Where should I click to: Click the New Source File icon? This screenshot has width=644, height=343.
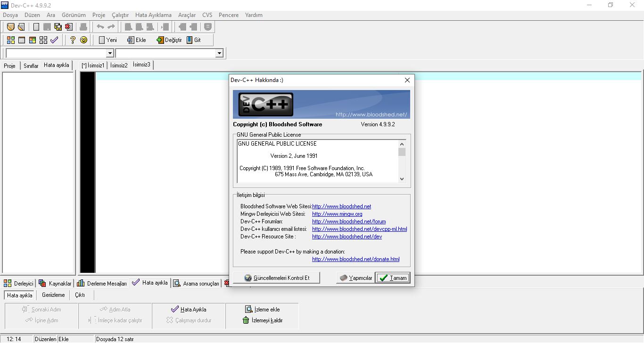tap(36, 27)
